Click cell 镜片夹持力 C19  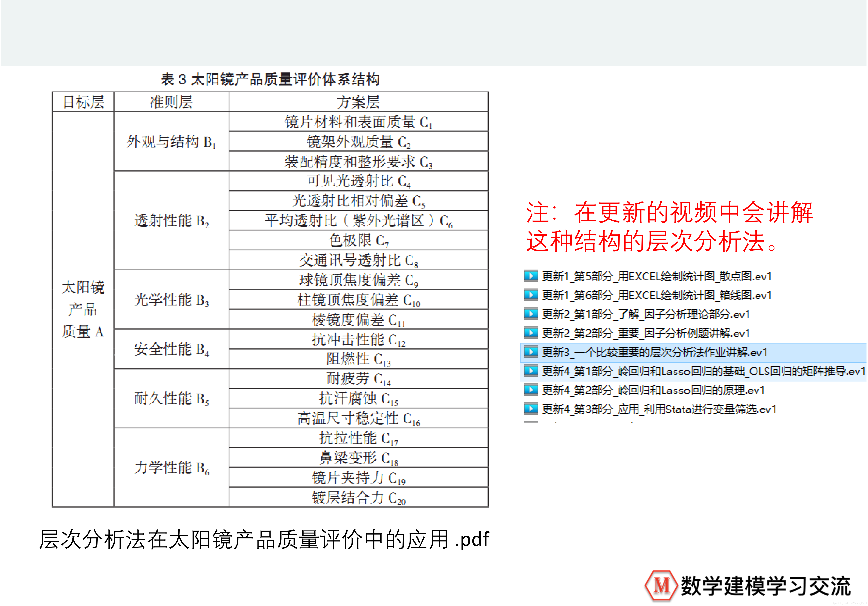(358, 477)
